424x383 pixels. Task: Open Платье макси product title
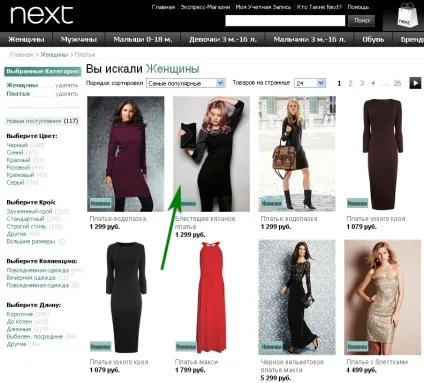[196, 362]
